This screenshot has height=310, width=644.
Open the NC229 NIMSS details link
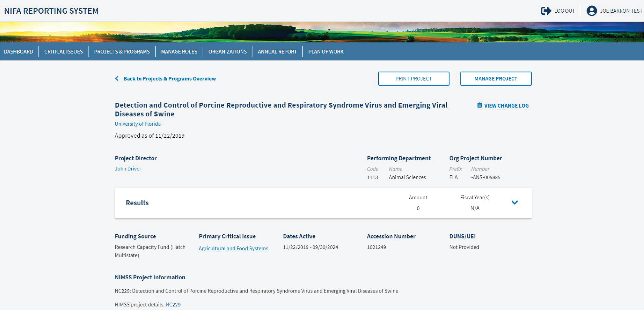[173, 305]
